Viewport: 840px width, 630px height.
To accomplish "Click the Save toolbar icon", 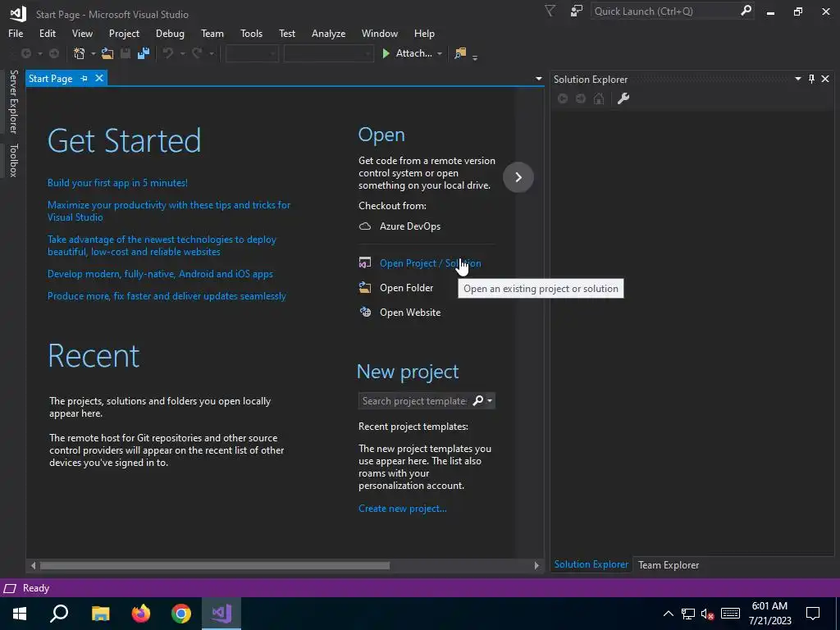I will click(126, 53).
